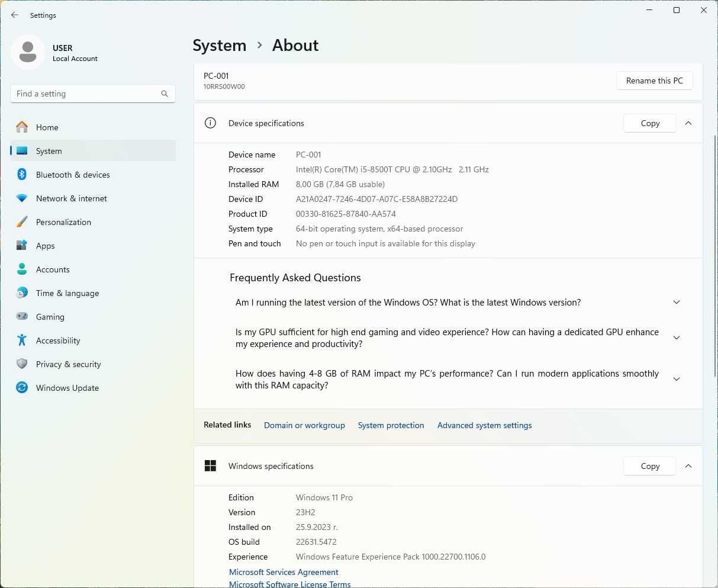Click Rename this PC button

[655, 81]
